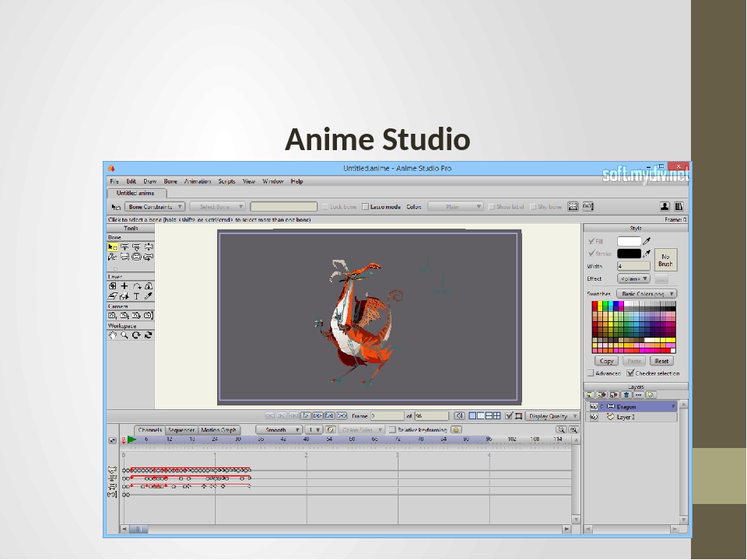Click the green playhead marker on timeline
The width and height of the screenshot is (747, 560).
(132, 439)
